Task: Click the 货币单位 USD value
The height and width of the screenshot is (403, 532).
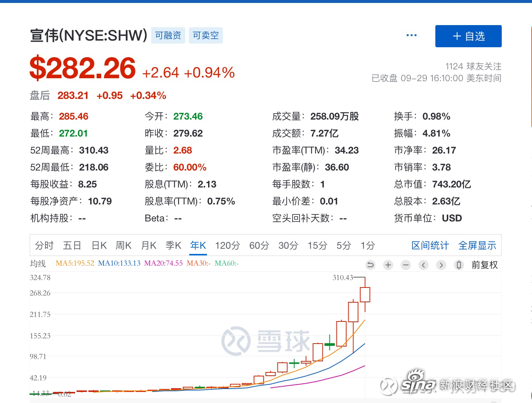Action: (x=452, y=218)
